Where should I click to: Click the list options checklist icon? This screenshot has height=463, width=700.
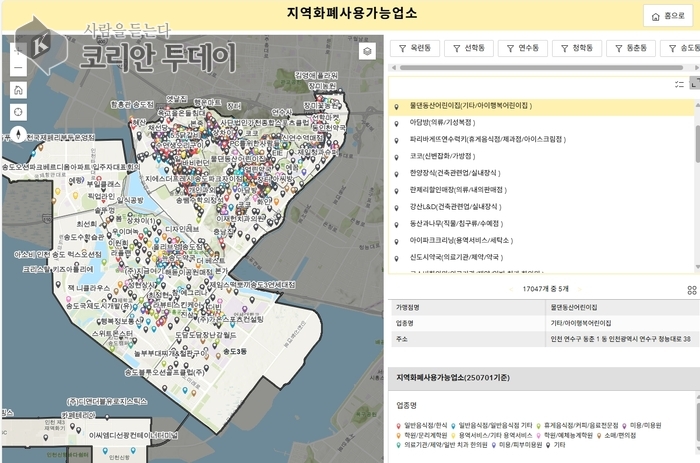680,84
